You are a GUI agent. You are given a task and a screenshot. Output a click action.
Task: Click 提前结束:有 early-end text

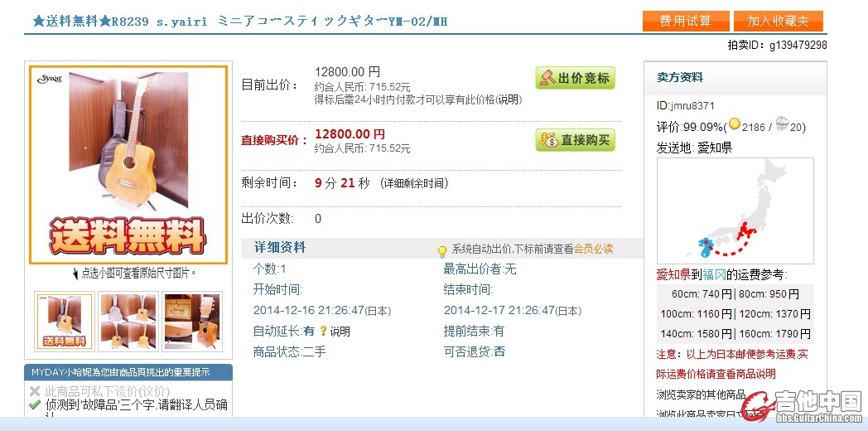coord(475,332)
